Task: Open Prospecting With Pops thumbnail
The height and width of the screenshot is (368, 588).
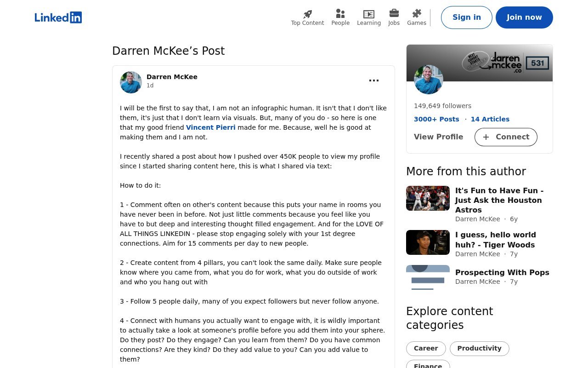Action: (428, 277)
